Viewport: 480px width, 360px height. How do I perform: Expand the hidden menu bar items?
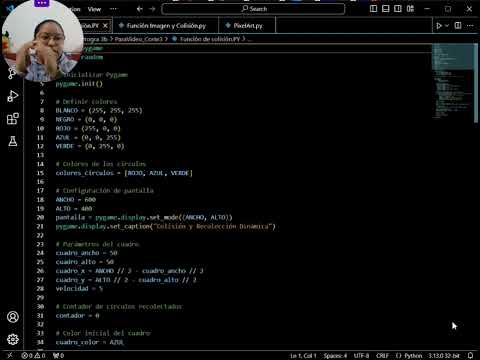click(113, 9)
